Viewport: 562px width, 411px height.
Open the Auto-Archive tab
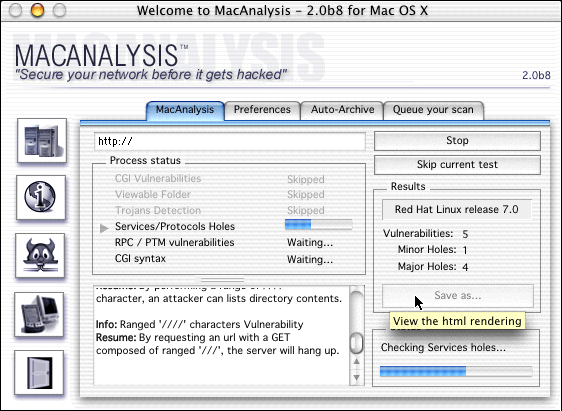pos(342,110)
